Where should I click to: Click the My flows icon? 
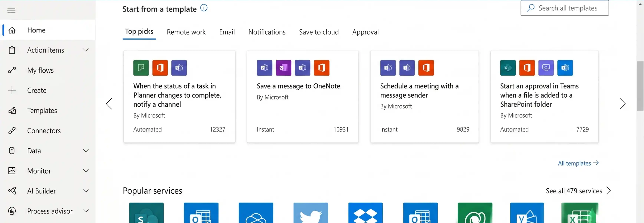[x=12, y=70]
